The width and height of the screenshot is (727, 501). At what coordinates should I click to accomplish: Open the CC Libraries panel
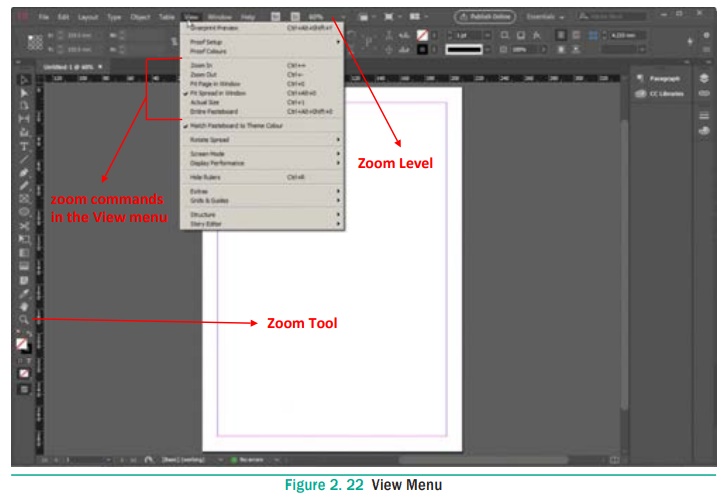[x=659, y=94]
